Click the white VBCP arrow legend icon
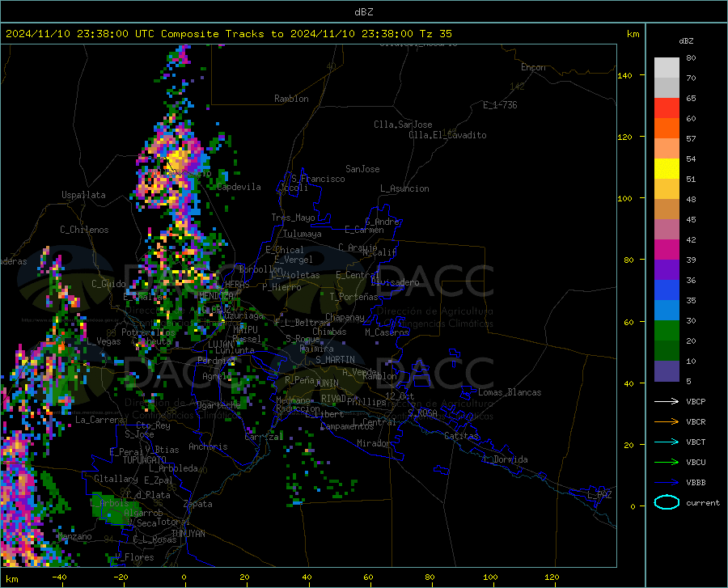The image size is (728, 588). 667,401
